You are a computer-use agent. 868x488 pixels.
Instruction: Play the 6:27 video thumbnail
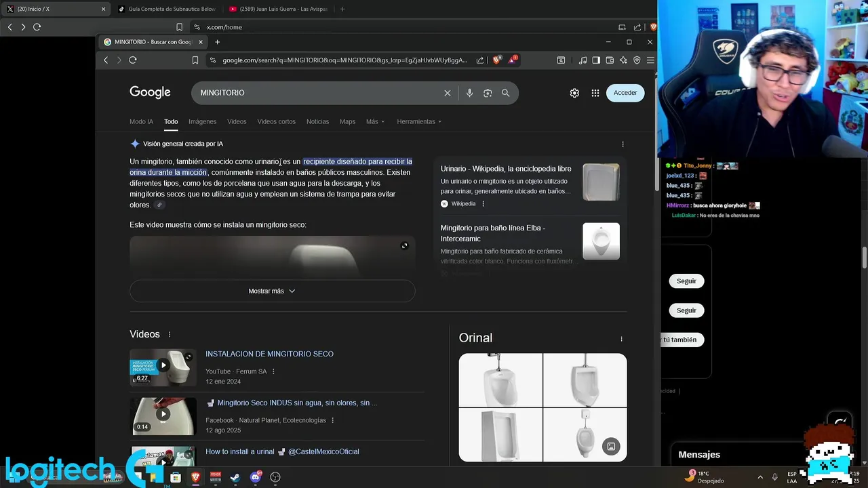coord(163,367)
